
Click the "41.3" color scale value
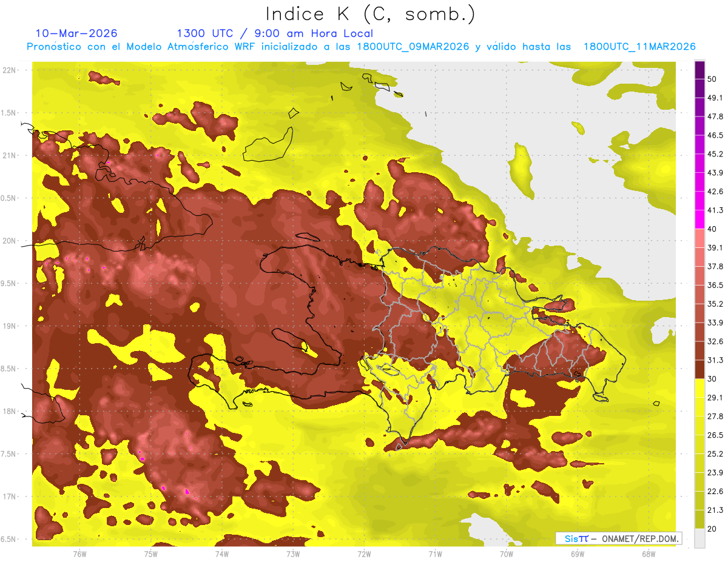tap(715, 210)
